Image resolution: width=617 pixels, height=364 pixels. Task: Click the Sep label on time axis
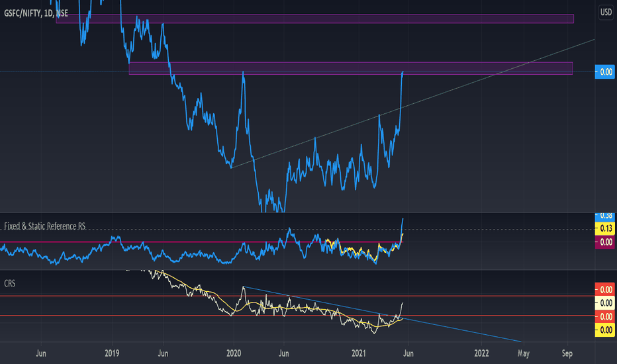click(567, 353)
